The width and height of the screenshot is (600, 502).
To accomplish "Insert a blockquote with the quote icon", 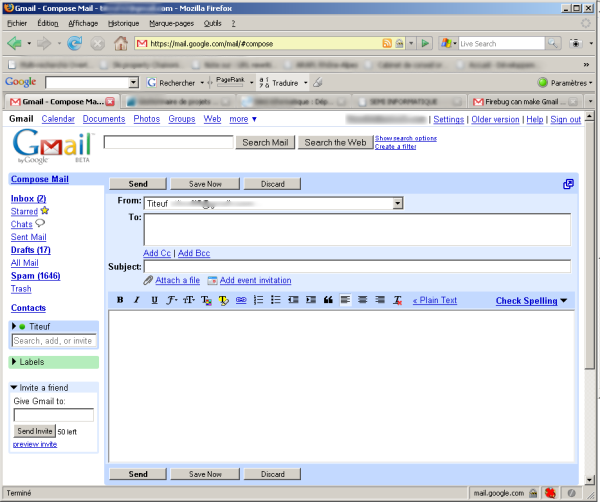I will pos(328,300).
